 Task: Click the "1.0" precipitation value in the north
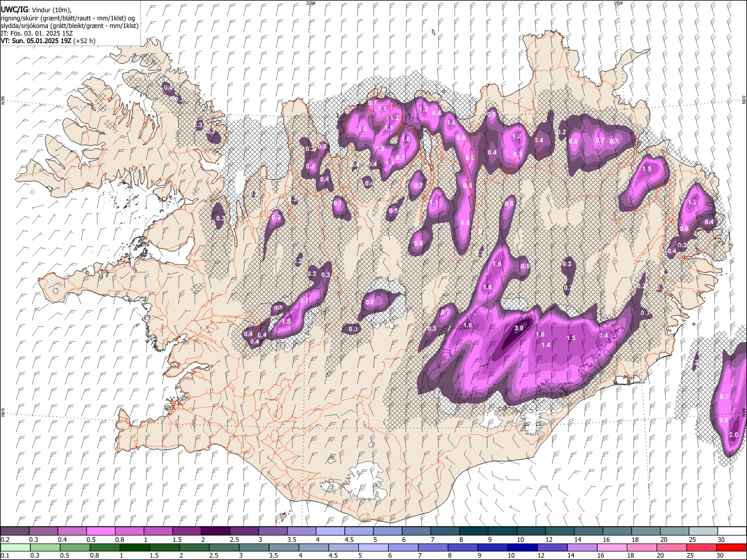[362, 129]
